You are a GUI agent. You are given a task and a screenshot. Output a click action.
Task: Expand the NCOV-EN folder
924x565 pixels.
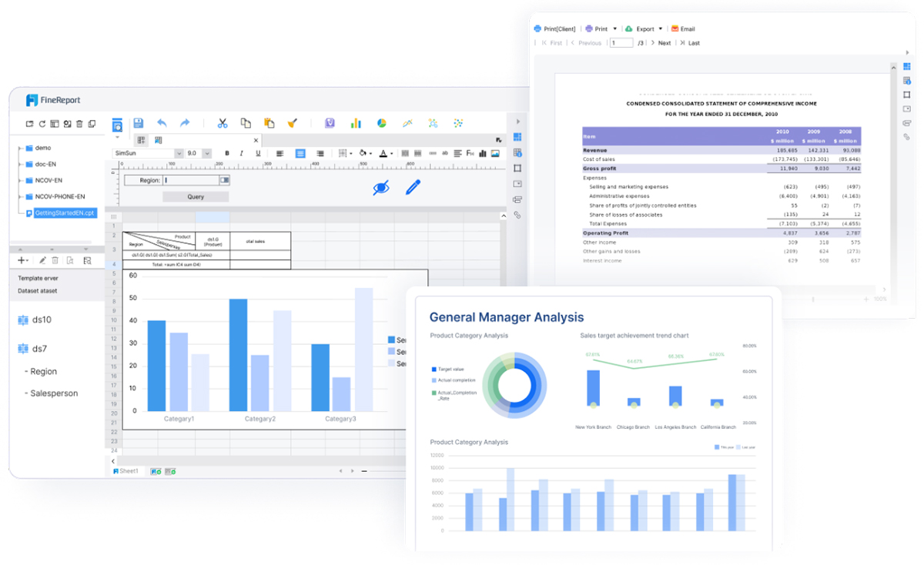pos(18,180)
